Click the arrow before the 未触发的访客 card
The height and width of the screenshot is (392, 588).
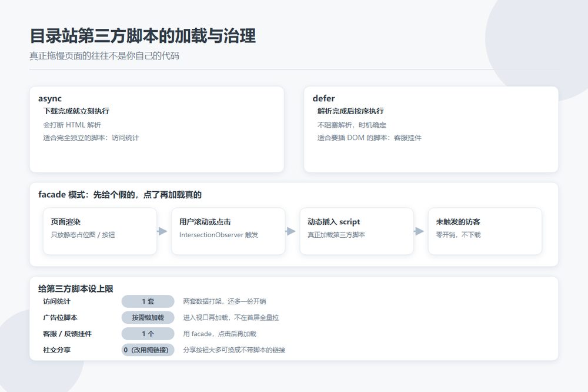click(419, 231)
